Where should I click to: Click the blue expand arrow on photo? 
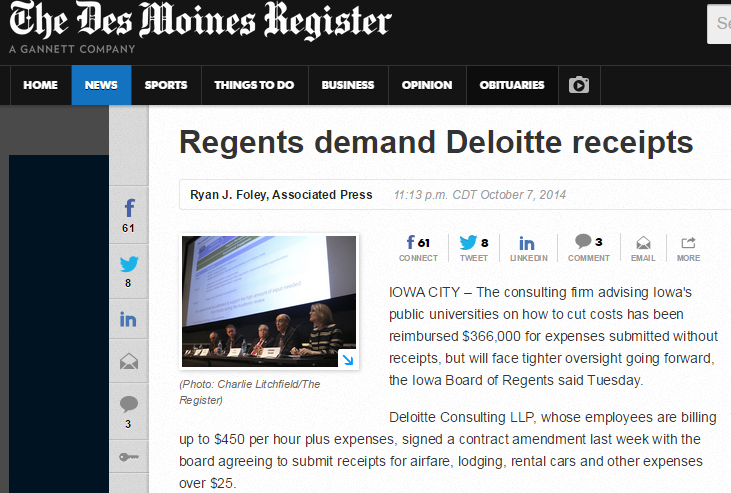pos(348,359)
